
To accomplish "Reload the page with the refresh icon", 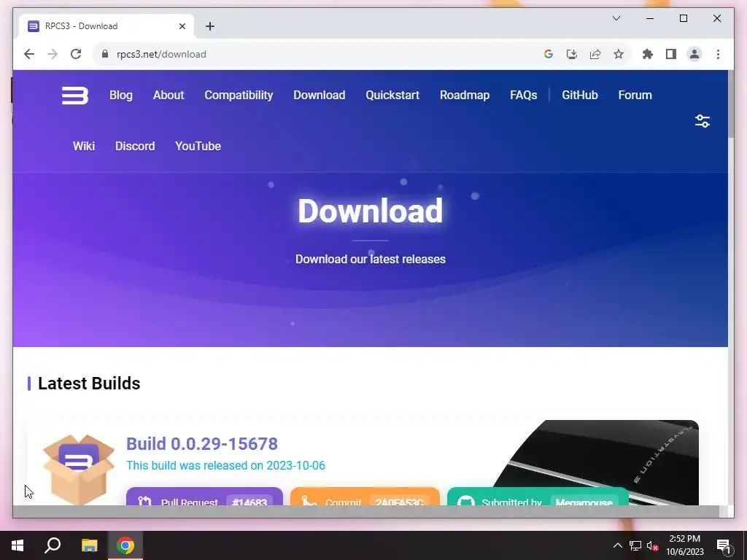I will coord(76,54).
